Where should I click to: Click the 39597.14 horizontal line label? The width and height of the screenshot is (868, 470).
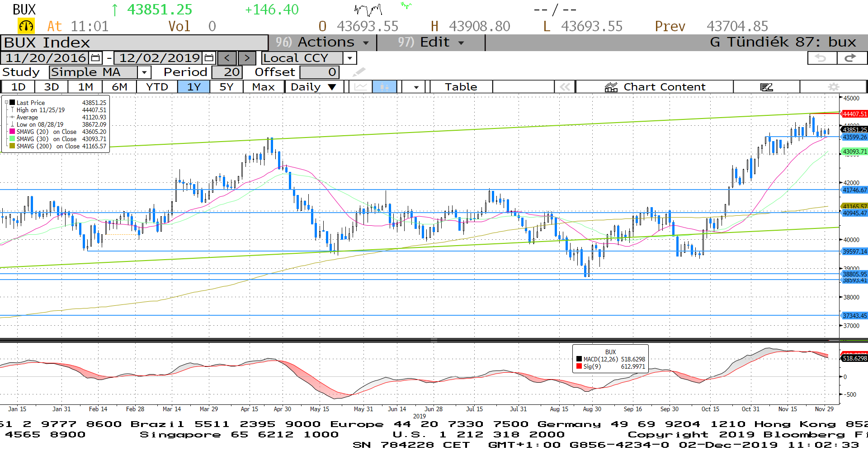[854, 252]
